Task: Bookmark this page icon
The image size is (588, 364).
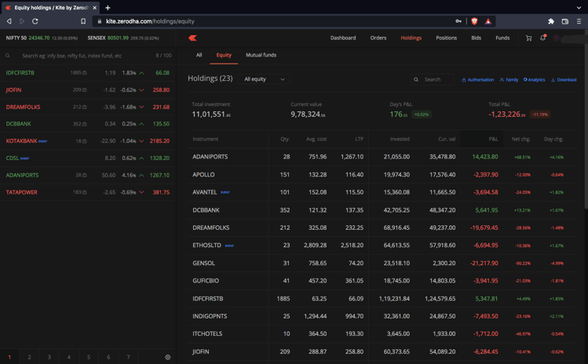Action: [83, 21]
